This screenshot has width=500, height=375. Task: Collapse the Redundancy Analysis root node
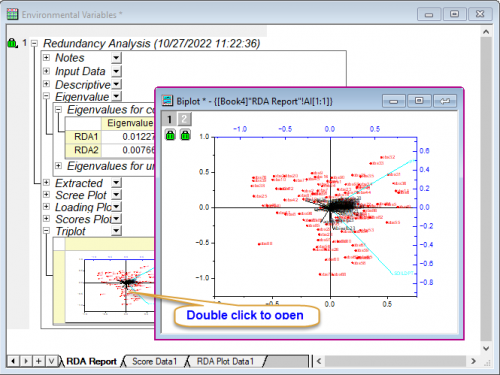click(34, 43)
